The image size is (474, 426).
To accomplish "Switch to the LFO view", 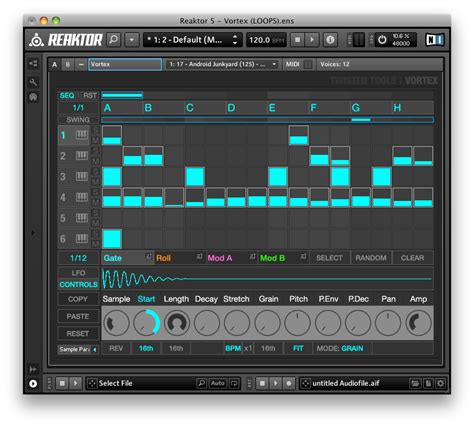I will click(78, 273).
